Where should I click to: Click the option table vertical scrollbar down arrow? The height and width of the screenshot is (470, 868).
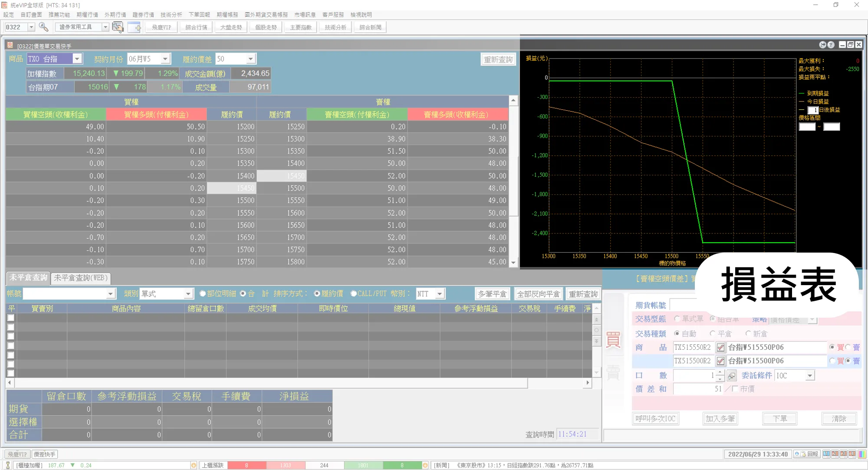[x=513, y=263]
